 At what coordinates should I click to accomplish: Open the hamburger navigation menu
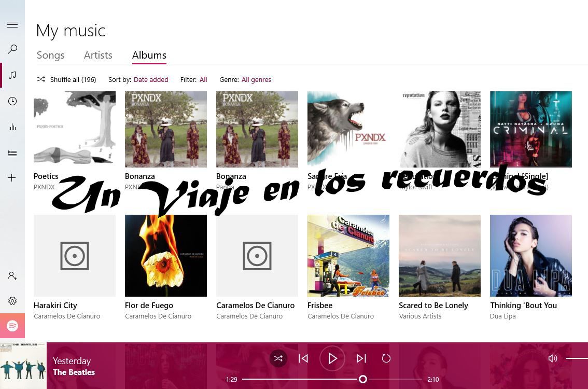(x=12, y=25)
